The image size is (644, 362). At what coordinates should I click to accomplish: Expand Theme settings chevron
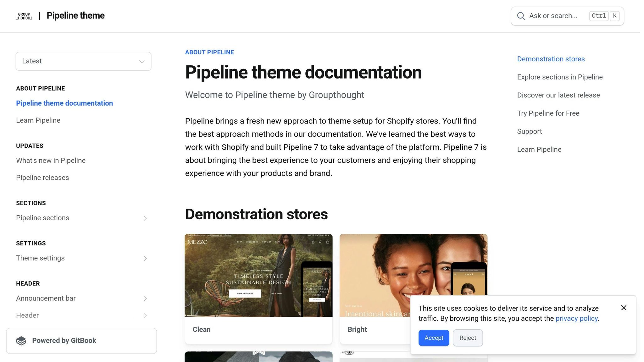click(145, 258)
